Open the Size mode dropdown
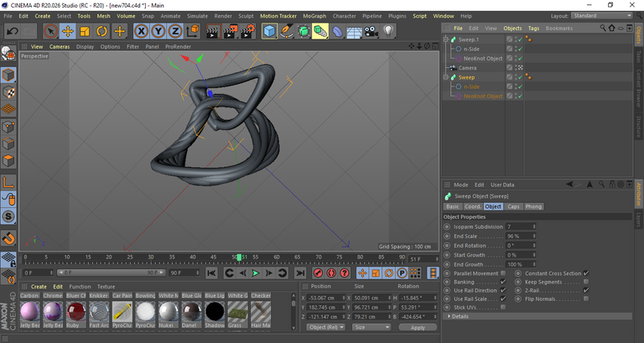The width and height of the screenshot is (644, 343). tap(371, 327)
